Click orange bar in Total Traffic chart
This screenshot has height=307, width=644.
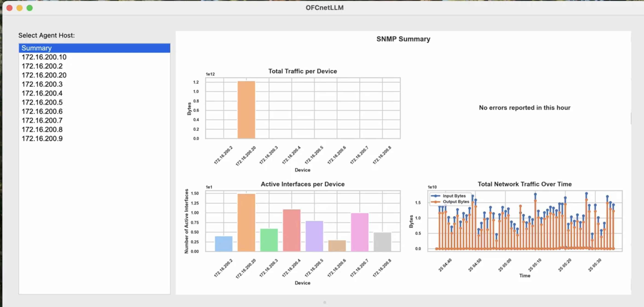(x=246, y=110)
